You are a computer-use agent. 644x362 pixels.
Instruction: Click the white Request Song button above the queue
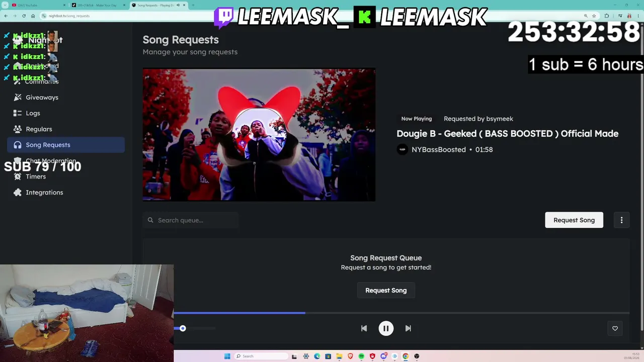[574, 220]
